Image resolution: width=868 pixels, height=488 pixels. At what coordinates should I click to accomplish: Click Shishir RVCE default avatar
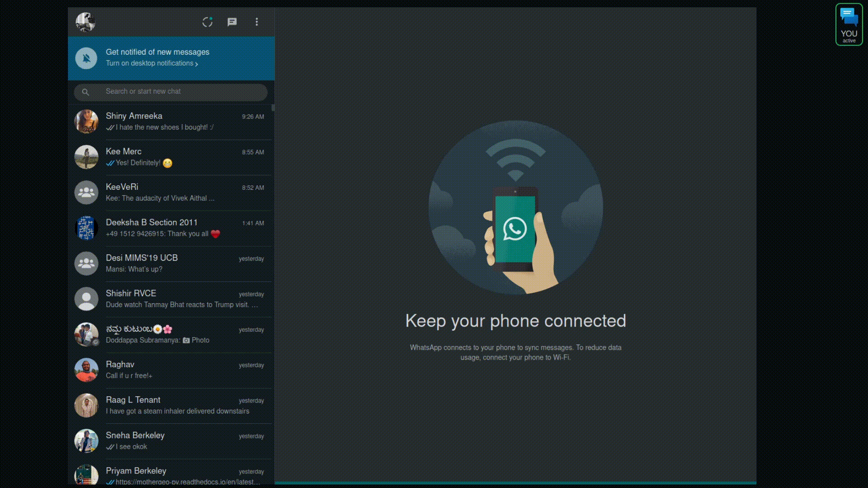[86, 299]
